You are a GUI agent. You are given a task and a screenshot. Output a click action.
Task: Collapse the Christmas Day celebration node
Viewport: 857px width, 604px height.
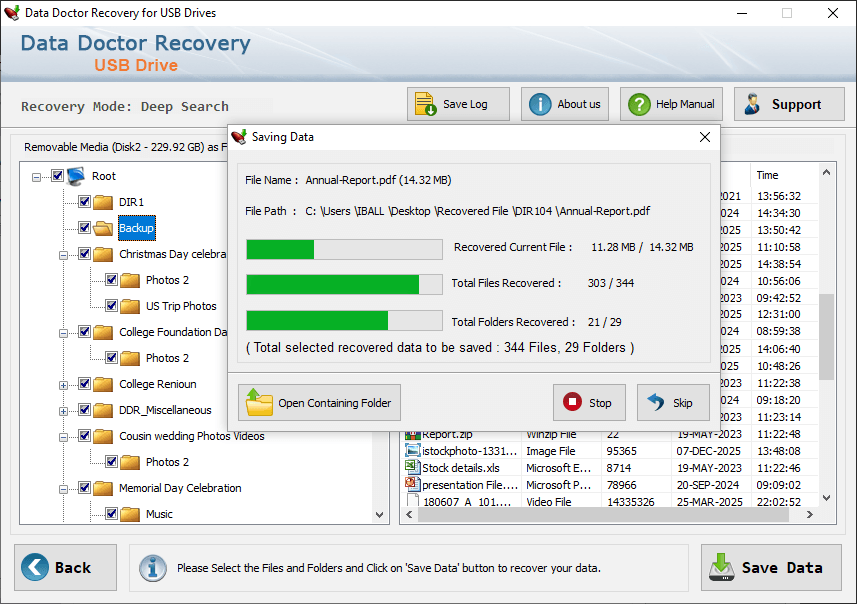[x=63, y=255]
